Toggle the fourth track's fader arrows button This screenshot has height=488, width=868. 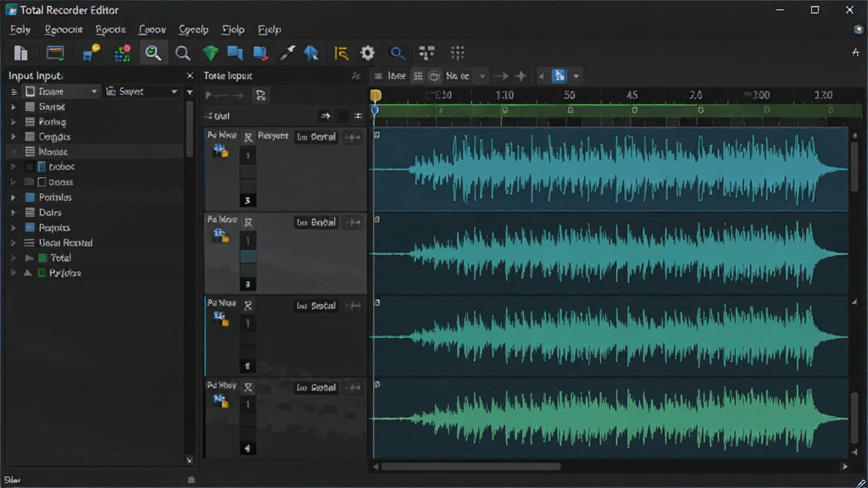click(x=353, y=388)
